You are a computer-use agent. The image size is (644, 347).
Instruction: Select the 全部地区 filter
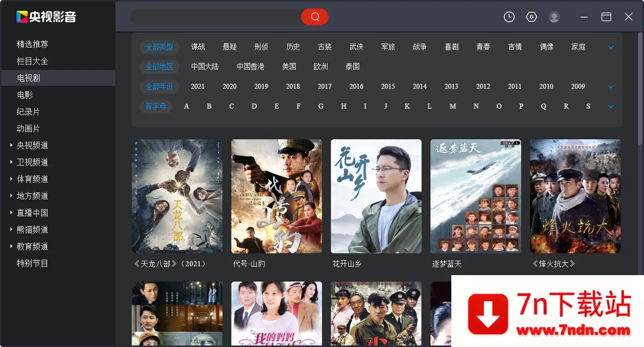[x=159, y=66]
